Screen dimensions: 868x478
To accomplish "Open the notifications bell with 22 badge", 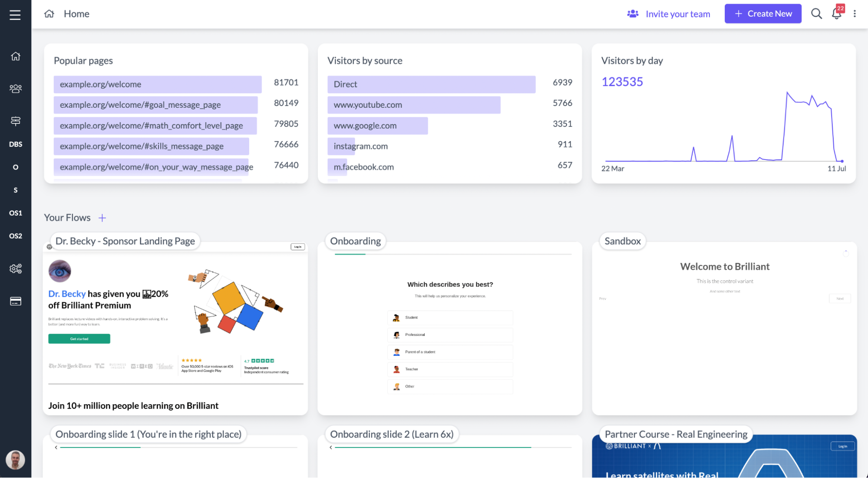I will tap(837, 13).
